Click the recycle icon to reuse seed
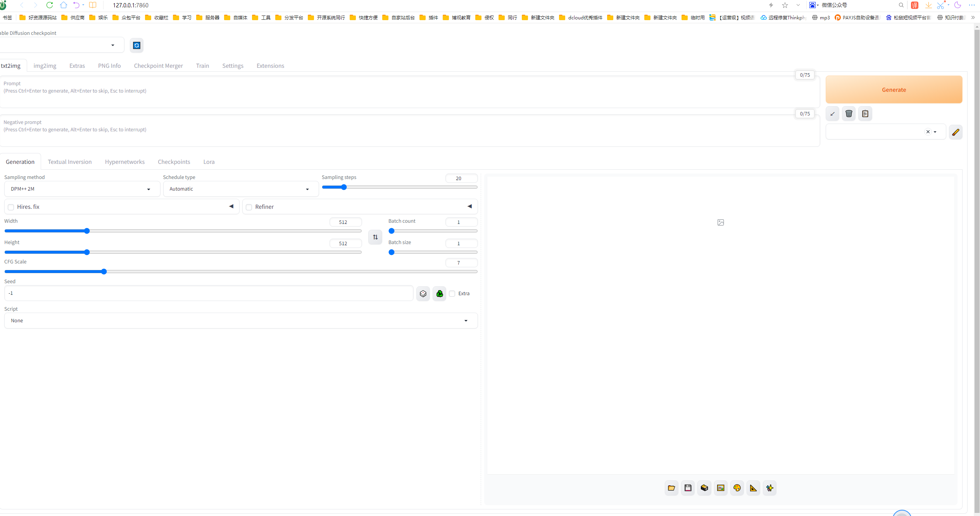980x516 pixels. click(x=439, y=294)
